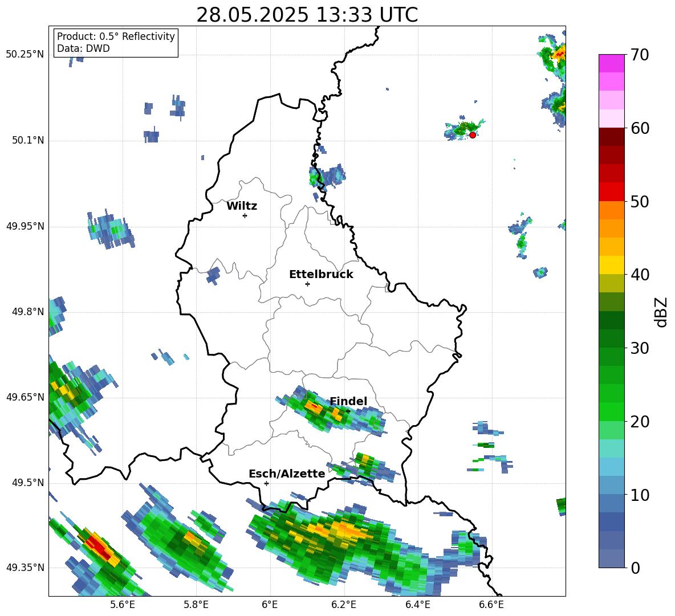675x616 pixels.
Task: Click the 40 value on colorbar
Action: 640,275
